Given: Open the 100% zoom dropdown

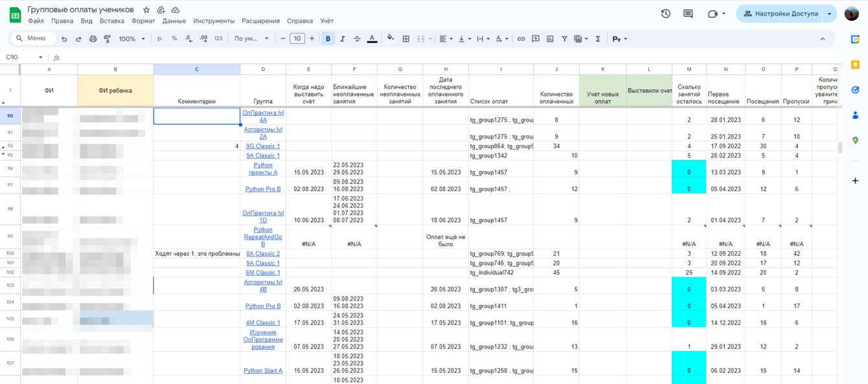Looking at the screenshot, I should point(131,39).
